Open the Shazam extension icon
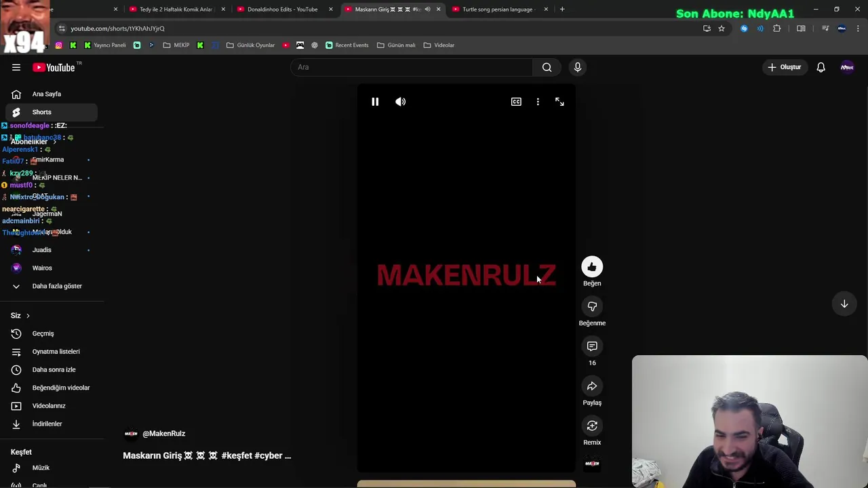 point(744,28)
